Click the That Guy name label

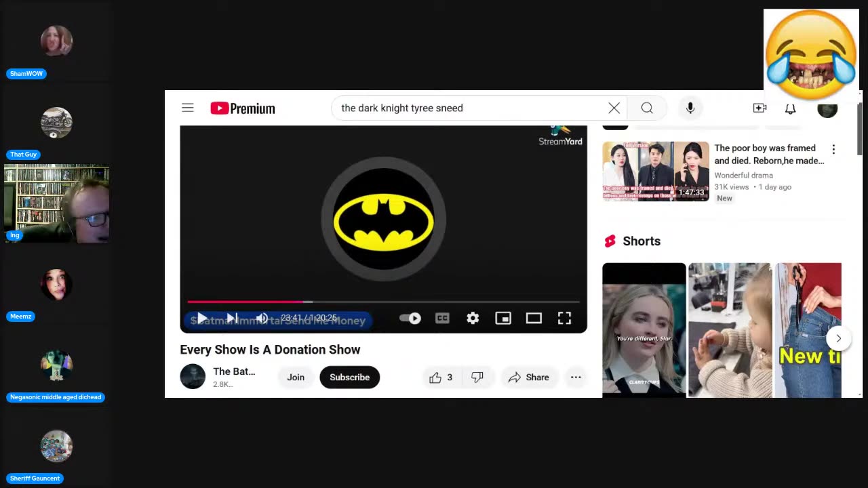(24, 155)
